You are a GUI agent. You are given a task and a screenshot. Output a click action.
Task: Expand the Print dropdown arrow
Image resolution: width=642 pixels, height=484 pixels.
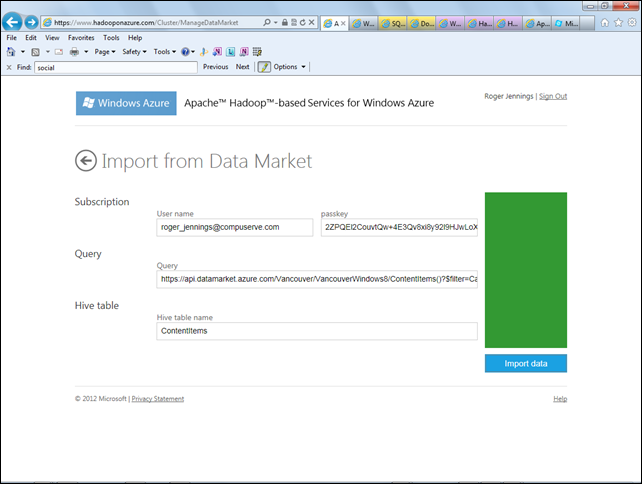86,52
